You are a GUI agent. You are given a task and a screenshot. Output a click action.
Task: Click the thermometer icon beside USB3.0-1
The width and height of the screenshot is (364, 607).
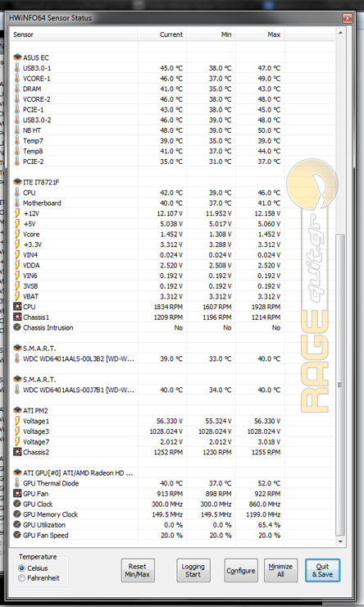(x=17, y=68)
